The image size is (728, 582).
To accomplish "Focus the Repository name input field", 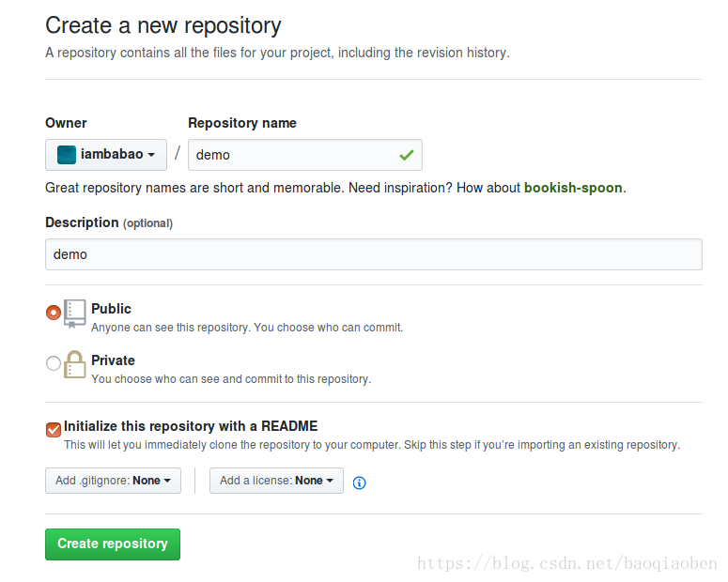I will point(305,155).
